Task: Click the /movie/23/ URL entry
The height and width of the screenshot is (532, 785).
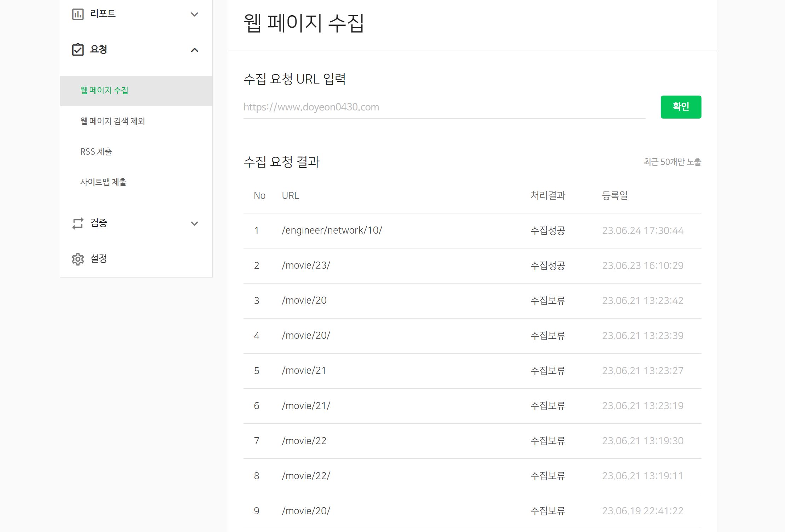Action: click(x=306, y=265)
